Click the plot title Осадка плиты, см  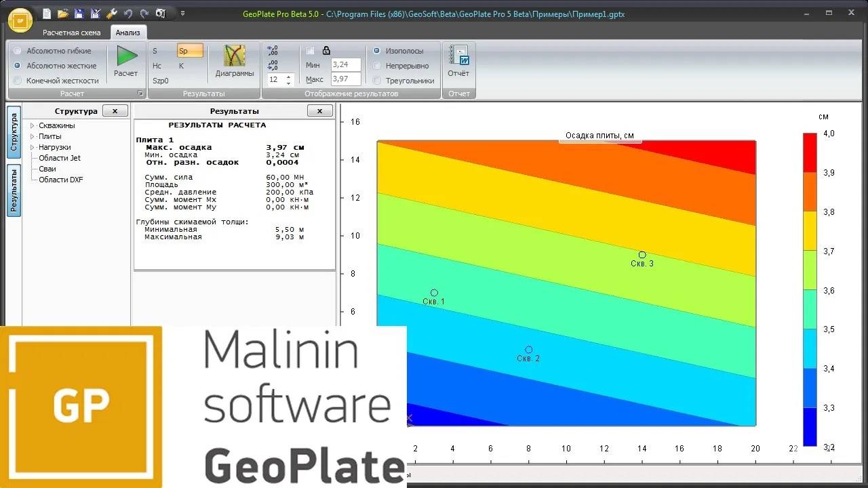click(x=600, y=136)
